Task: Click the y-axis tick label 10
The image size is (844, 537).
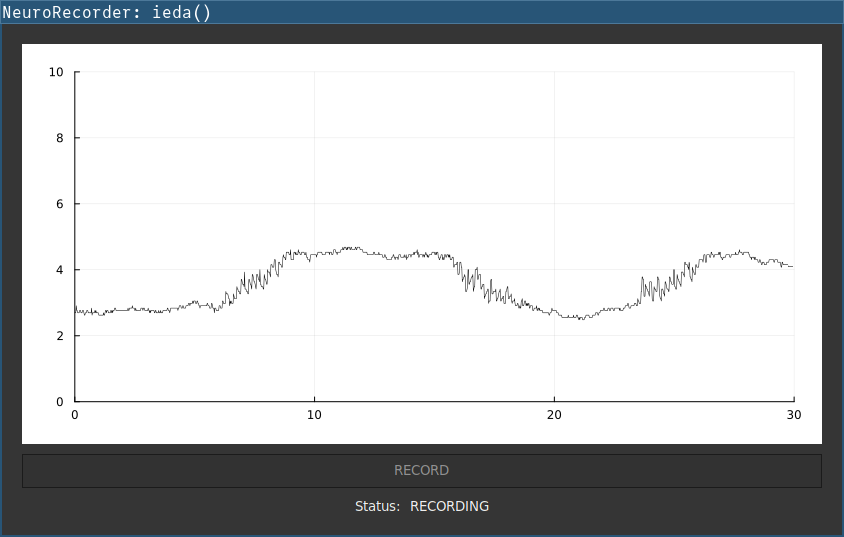Action: coord(56,72)
